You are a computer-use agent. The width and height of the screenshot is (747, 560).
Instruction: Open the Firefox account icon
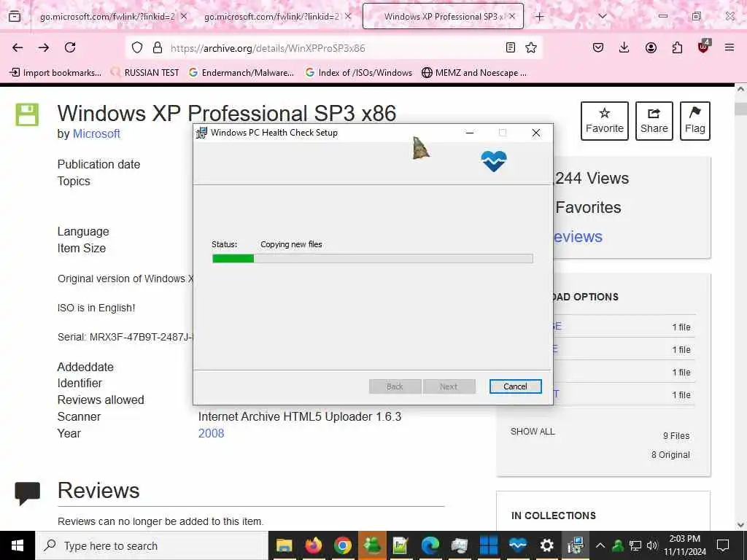(x=651, y=47)
